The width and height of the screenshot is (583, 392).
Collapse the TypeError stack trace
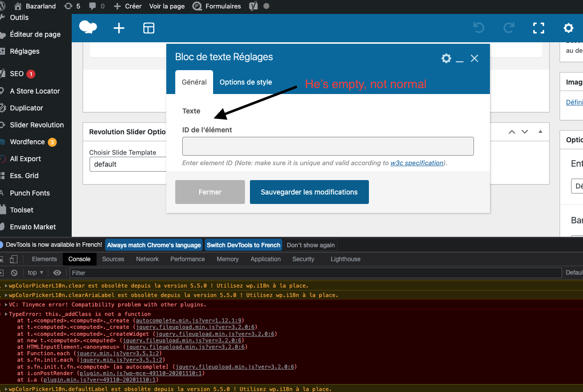(6, 314)
